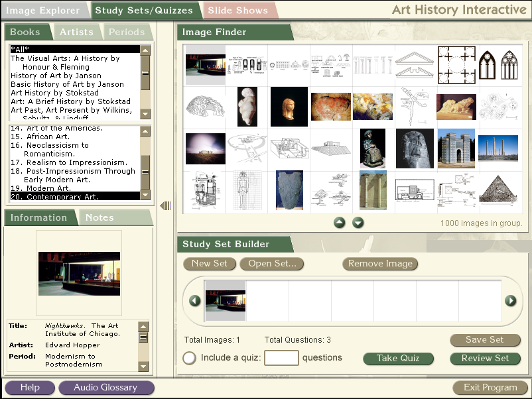Save the study set

(x=485, y=339)
